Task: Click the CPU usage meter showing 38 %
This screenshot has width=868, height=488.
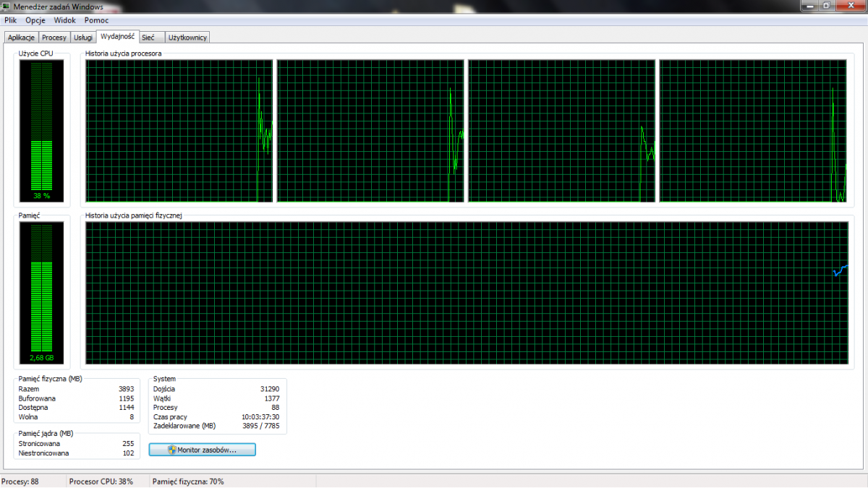Action: 42,131
